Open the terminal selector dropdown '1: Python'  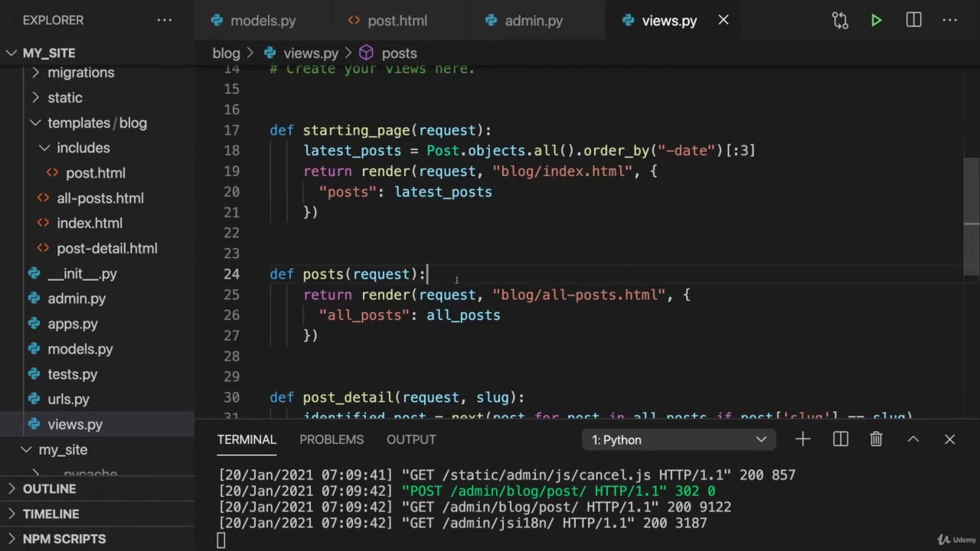678,440
